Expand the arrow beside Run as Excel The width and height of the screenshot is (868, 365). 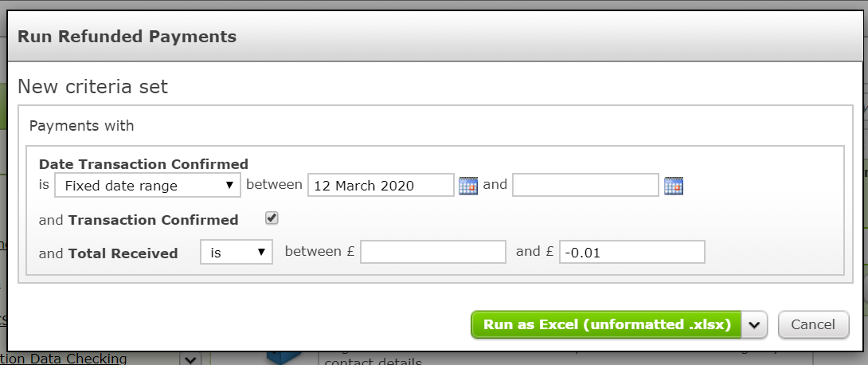tap(754, 324)
